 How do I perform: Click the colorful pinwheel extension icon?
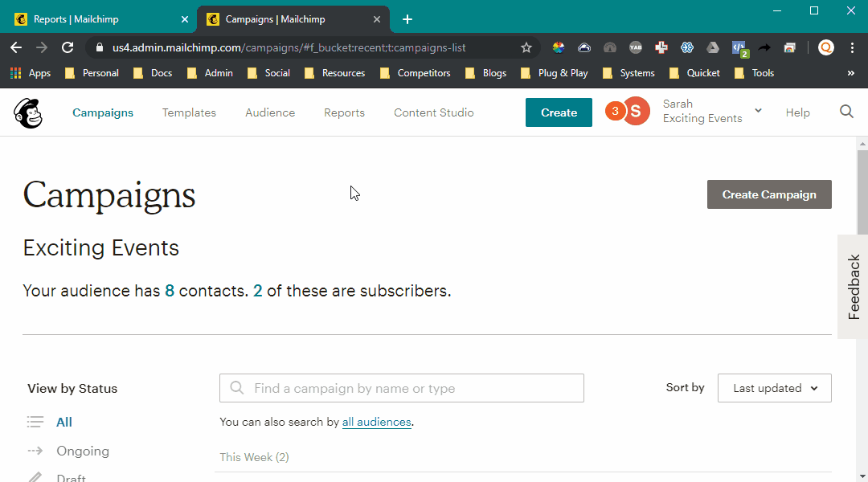coord(558,47)
